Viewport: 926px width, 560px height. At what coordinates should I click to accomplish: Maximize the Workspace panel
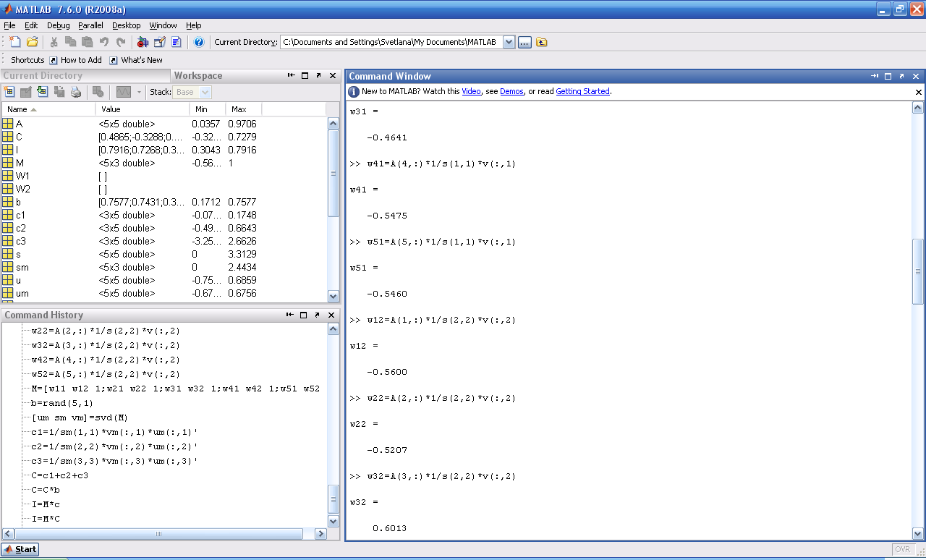click(x=305, y=75)
